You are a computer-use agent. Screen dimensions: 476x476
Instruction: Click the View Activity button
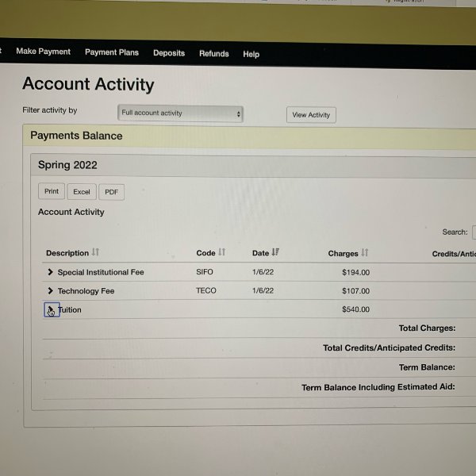(x=311, y=115)
